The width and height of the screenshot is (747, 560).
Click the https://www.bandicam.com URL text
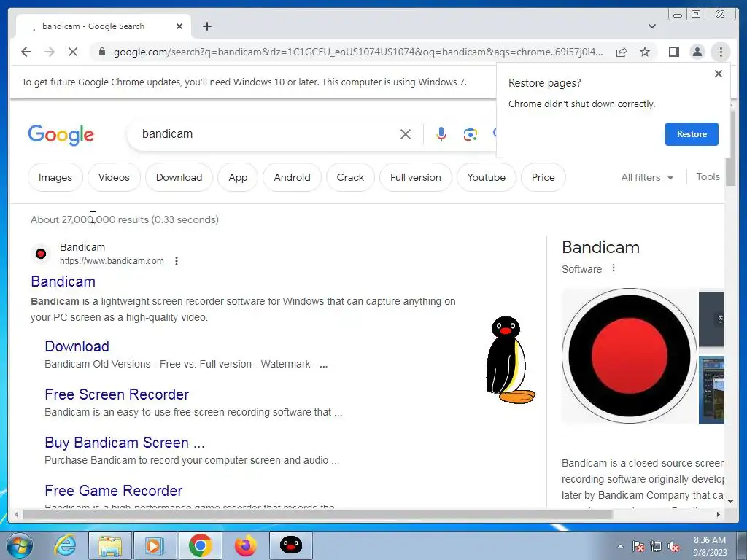point(112,261)
